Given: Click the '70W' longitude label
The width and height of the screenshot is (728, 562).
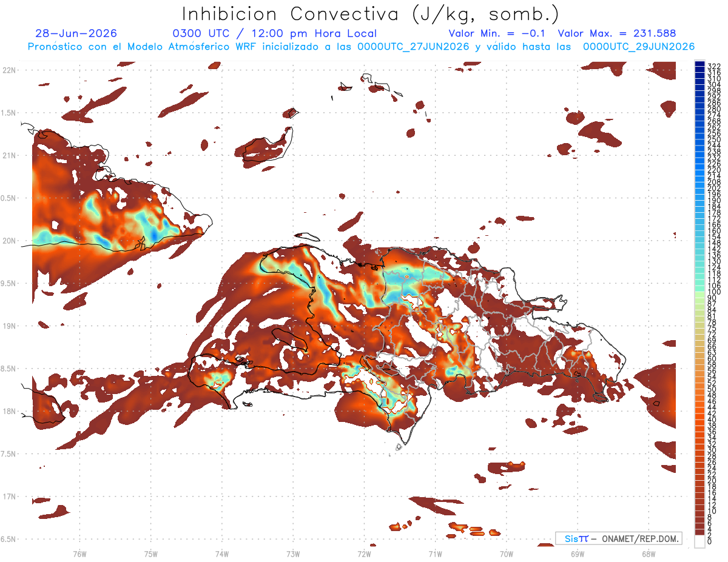Looking at the screenshot, I should pos(507,554).
